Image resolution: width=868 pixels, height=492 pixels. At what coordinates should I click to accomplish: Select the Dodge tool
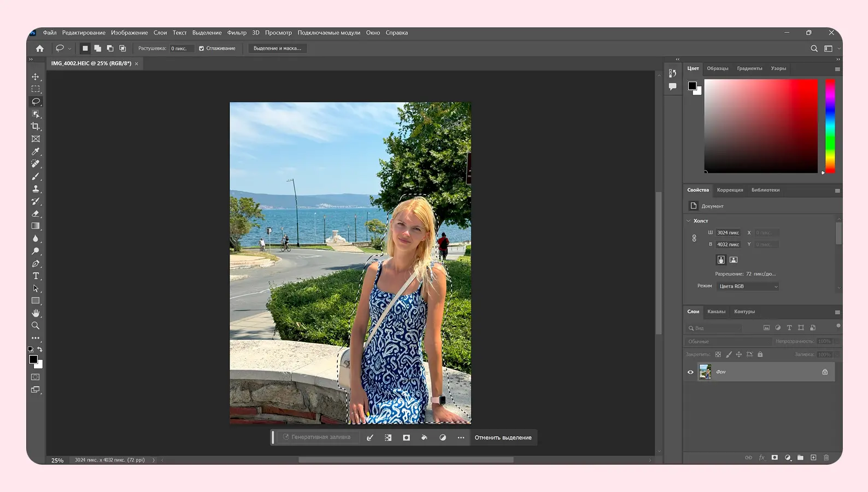point(36,251)
